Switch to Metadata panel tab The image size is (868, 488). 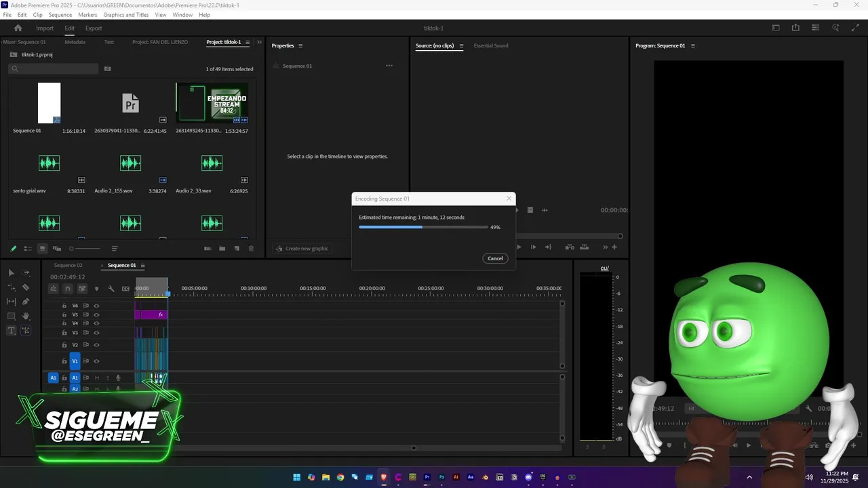click(x=75, y=42)
